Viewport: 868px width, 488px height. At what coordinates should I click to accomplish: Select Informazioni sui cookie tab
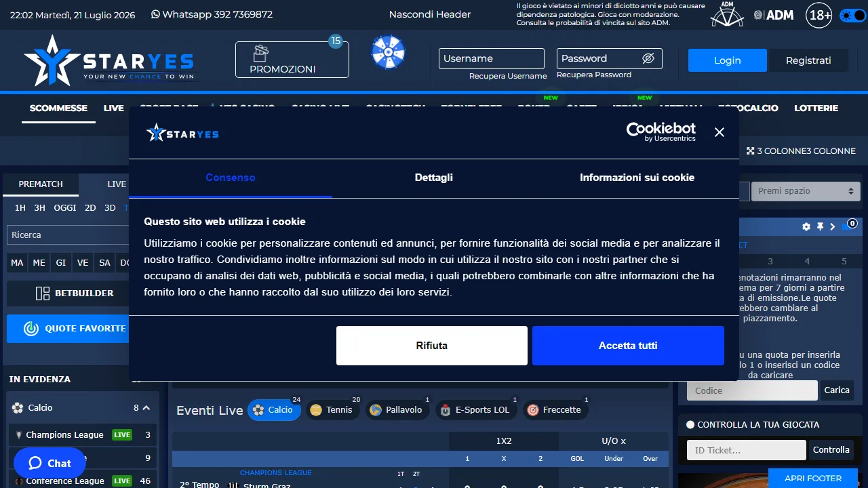pos(637,178)
